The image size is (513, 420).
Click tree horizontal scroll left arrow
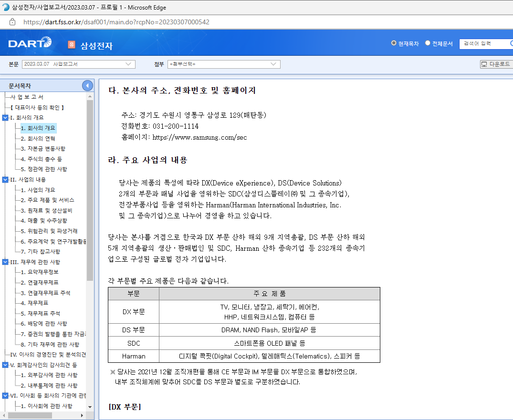(x=3, y=415)
